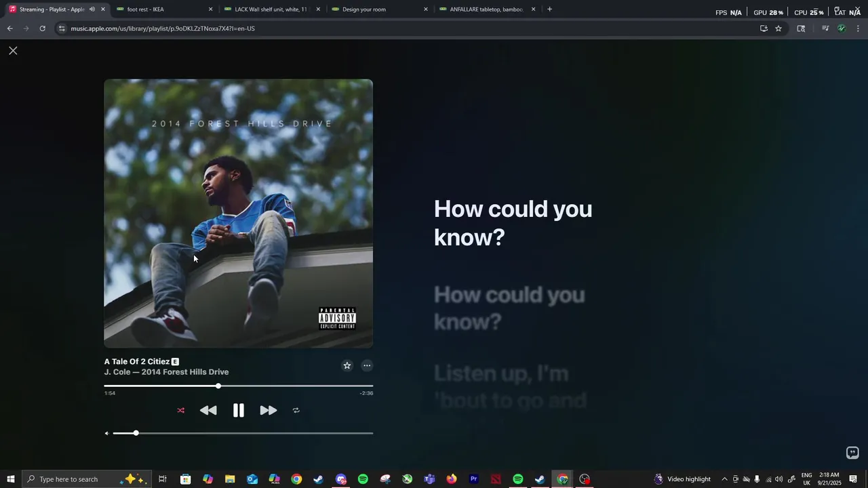Skip forward to next track

269,410
